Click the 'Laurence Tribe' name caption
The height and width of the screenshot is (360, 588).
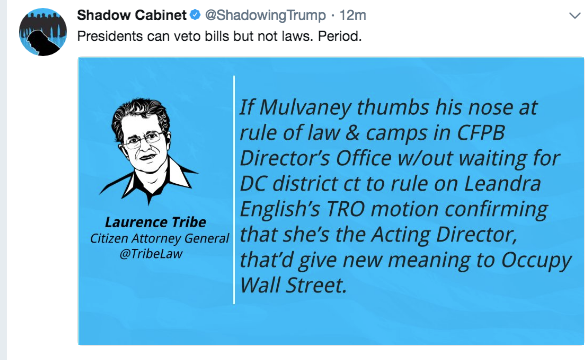[155, 222]
